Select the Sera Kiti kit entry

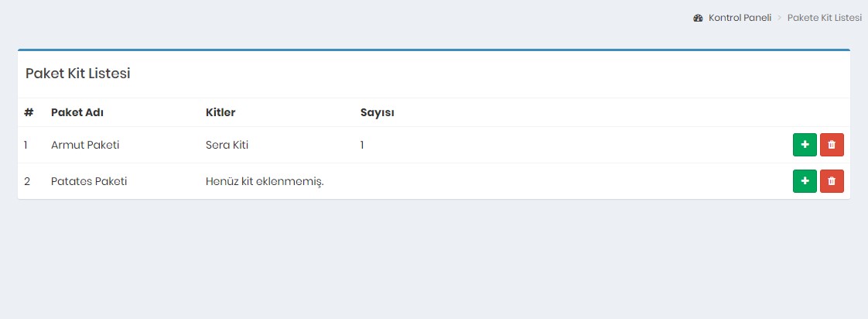coord(227,145)
